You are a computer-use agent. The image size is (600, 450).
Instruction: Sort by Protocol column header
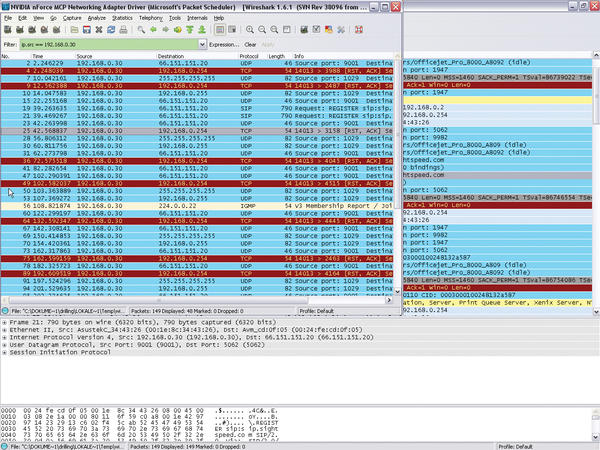(252, 56)
